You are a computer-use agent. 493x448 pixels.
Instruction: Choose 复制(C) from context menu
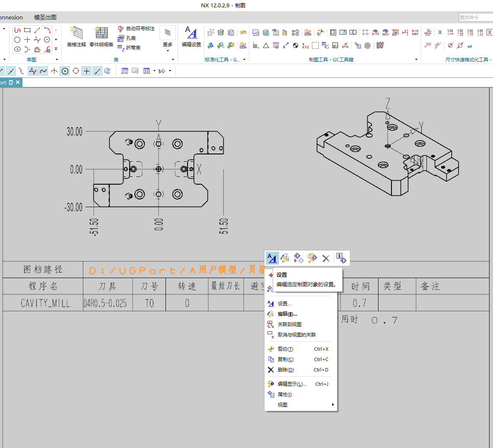301,360
